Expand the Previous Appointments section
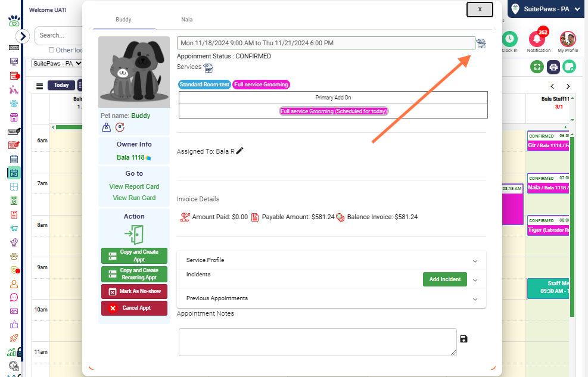 click(x=331, y=298)
